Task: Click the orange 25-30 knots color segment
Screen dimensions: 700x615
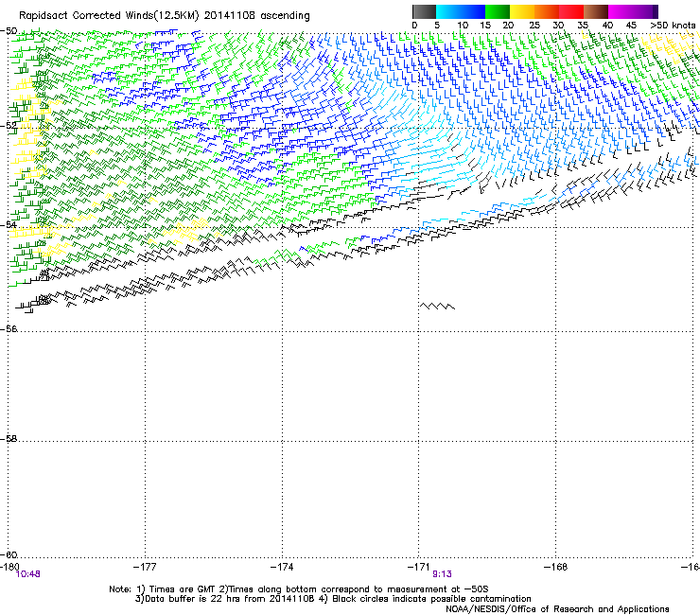Action: tap(547, 11)
